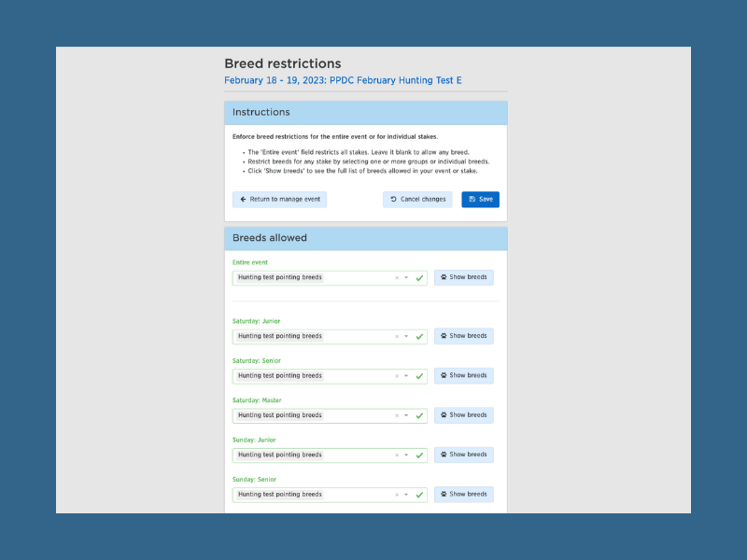Clear the Saturday: Junior breed selection (x)
747x560 pixels.
[397, 337]
